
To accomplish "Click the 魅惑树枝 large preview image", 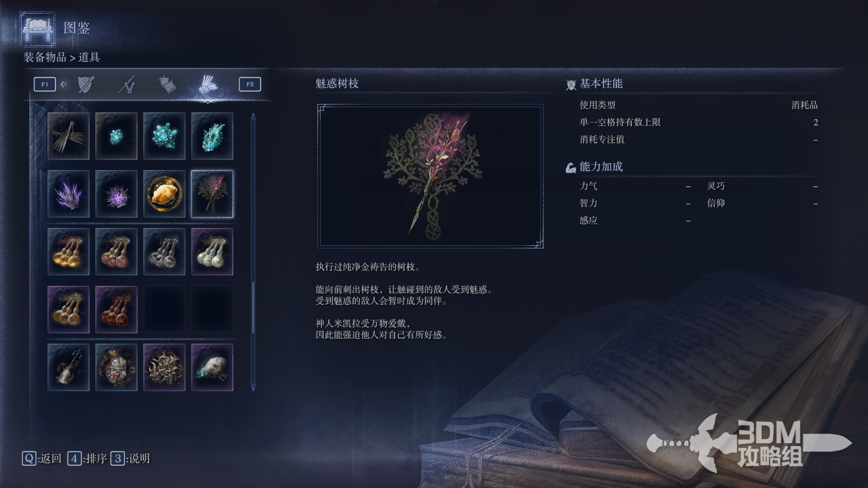I will click(430, 176).
